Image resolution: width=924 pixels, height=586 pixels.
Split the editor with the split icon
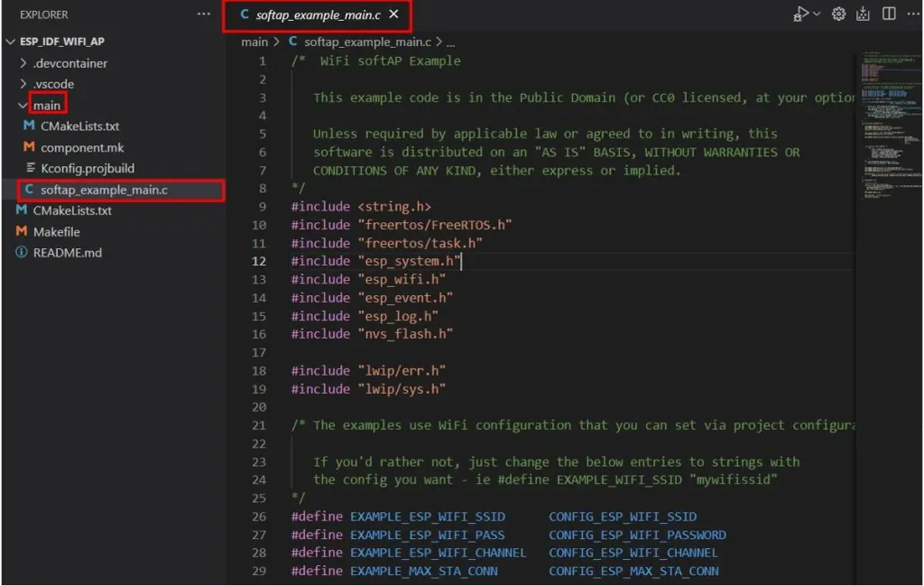coord(889,14)
